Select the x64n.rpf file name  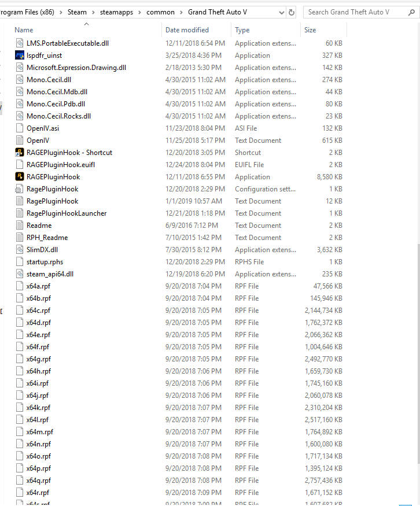click(x=38, y=444)
